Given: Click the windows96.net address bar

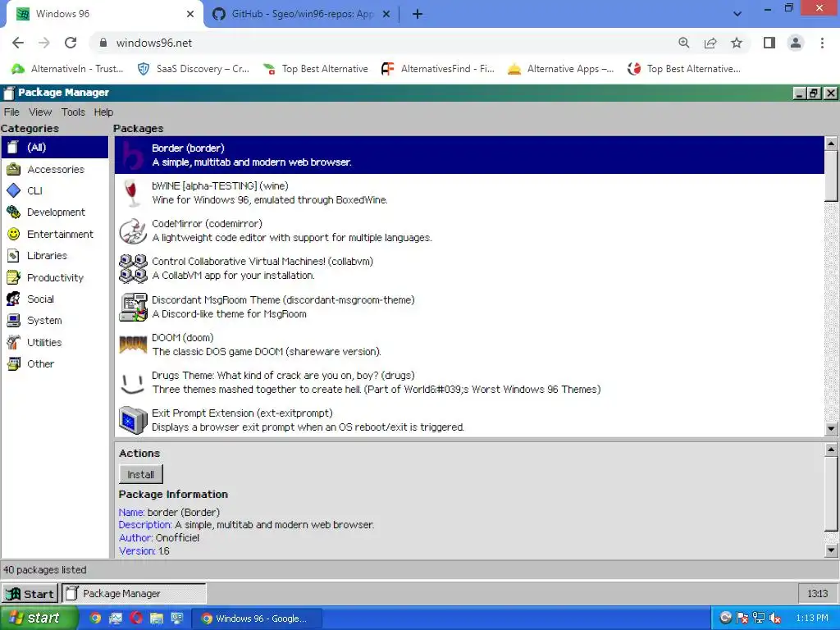Looking at the screenshot, I should [386, 43].
